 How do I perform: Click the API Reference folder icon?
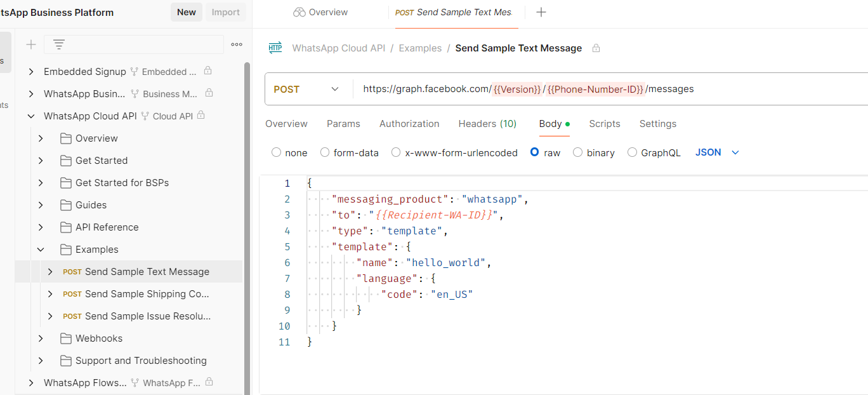[x=65, y=227]
